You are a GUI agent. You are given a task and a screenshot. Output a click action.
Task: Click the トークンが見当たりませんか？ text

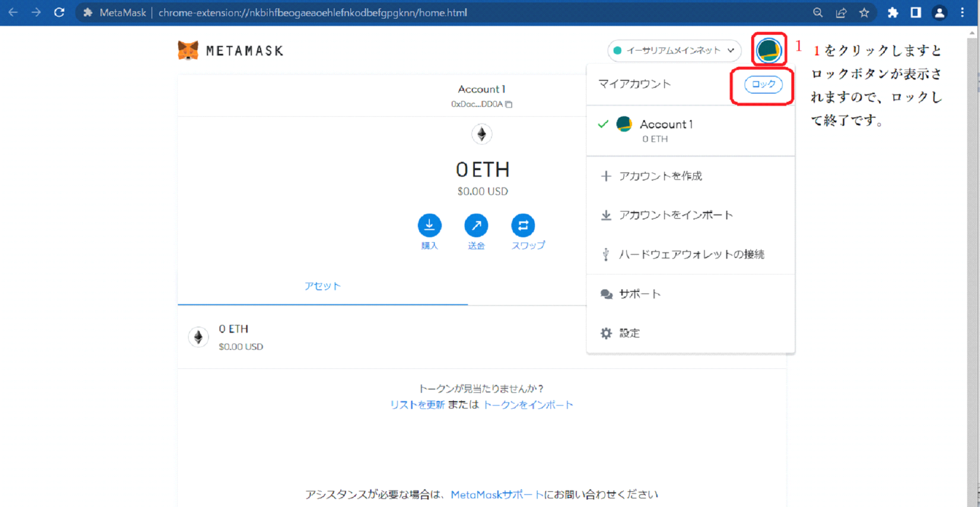pos(482,389)
